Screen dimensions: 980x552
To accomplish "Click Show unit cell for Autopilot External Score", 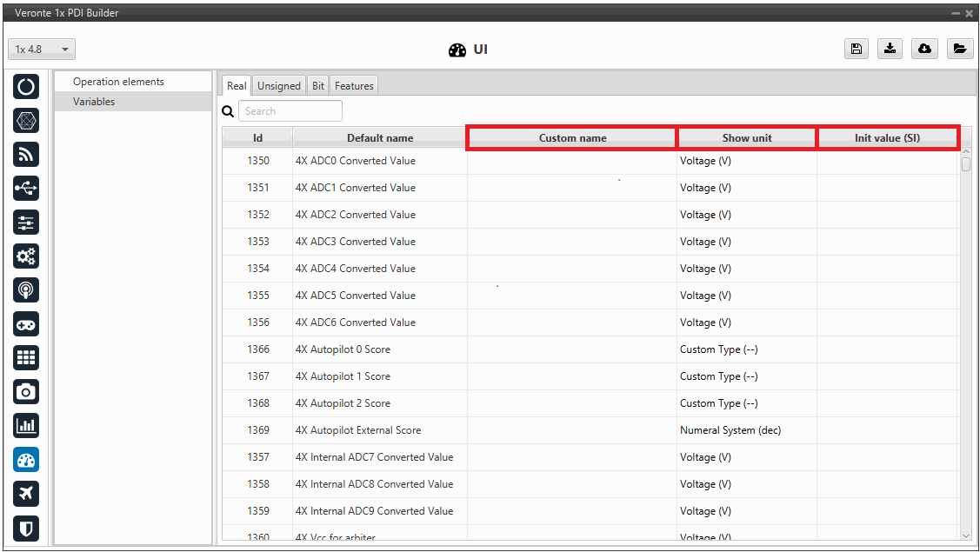I will [746, 430].
